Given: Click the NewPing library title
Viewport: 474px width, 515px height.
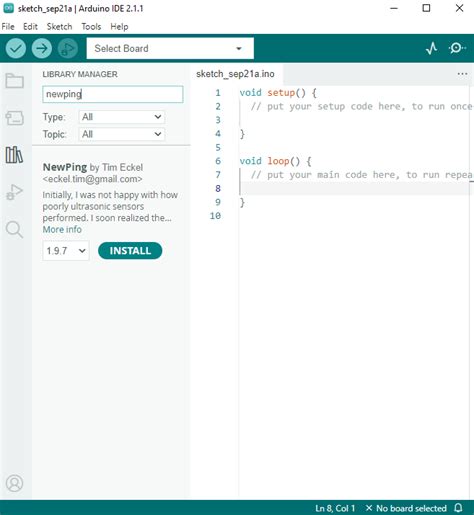Looking at the screenshot, I should [x=65, y=167].
